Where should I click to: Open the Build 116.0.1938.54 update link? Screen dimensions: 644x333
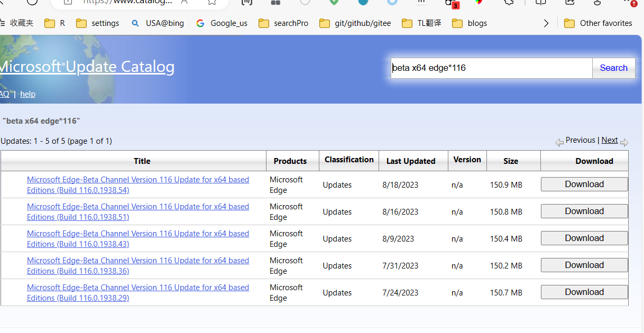click(x=138, y=184)
